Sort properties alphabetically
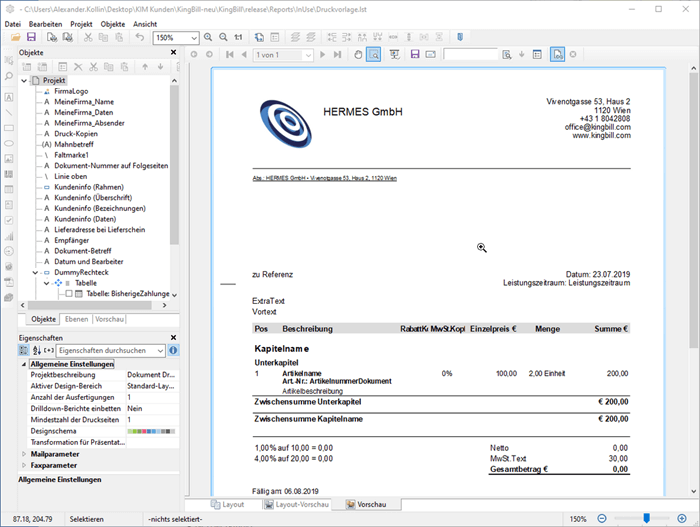700x527 pixels. (x=37, y=350)
